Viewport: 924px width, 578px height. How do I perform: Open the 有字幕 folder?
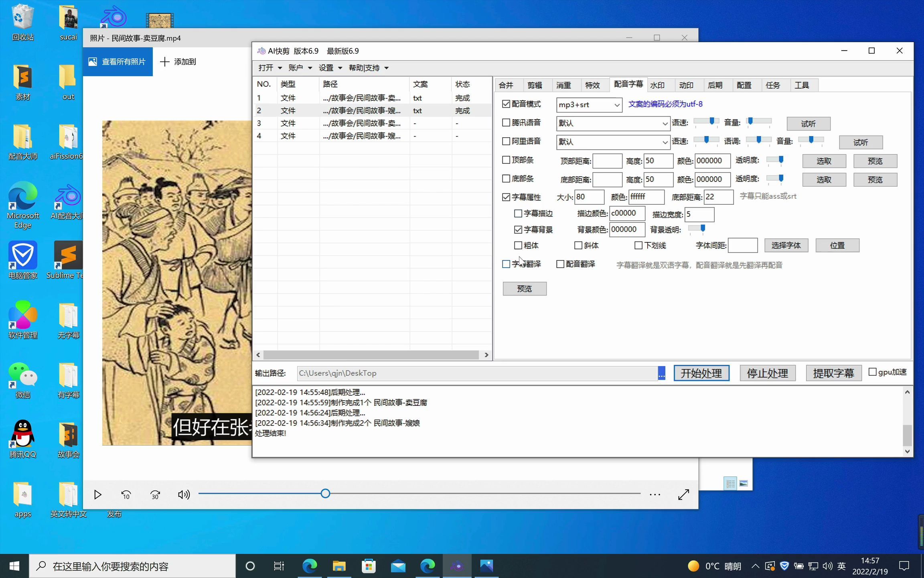(x=68, y=380)
